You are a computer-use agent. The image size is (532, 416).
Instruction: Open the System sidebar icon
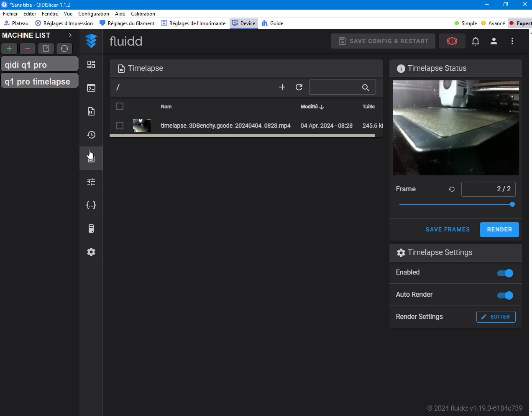(x=91, y=229)
